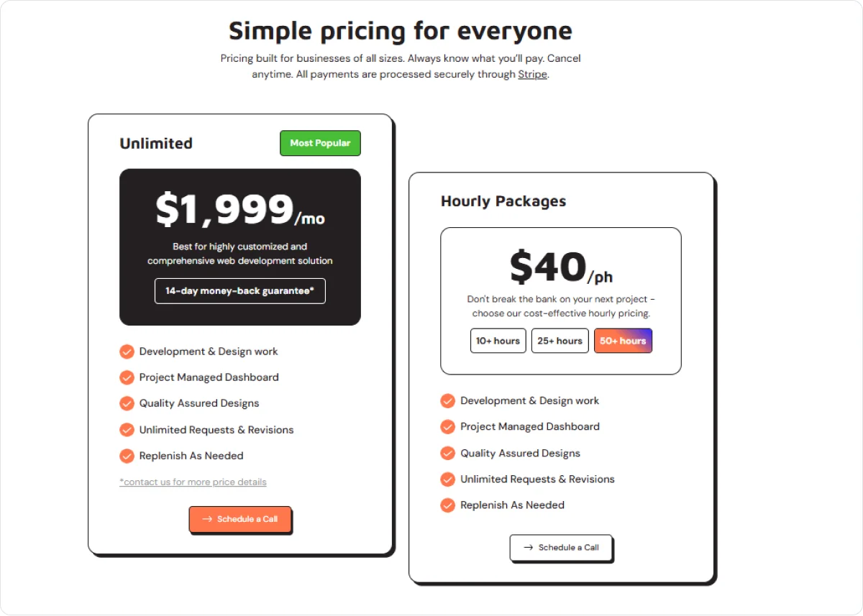The image size is (863, 616).
Task: Click checkmark icon beside Hourly Packages' Development & Design work
Action: 448,400
